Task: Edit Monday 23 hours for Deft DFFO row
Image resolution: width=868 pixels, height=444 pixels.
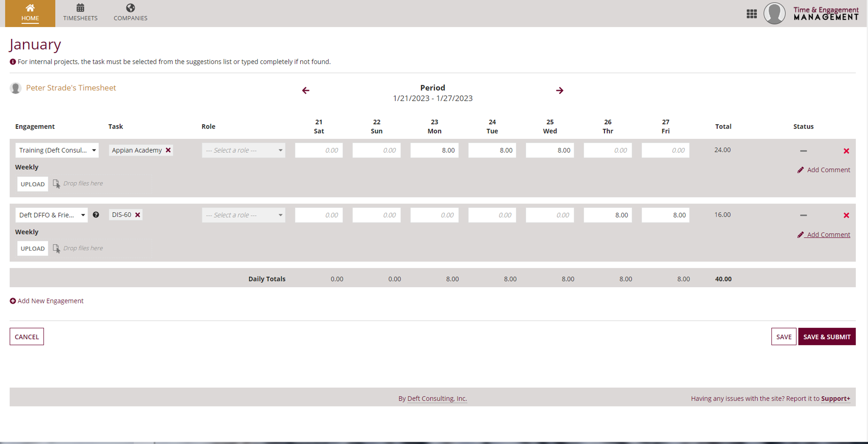Action: [x=434, y=215]
